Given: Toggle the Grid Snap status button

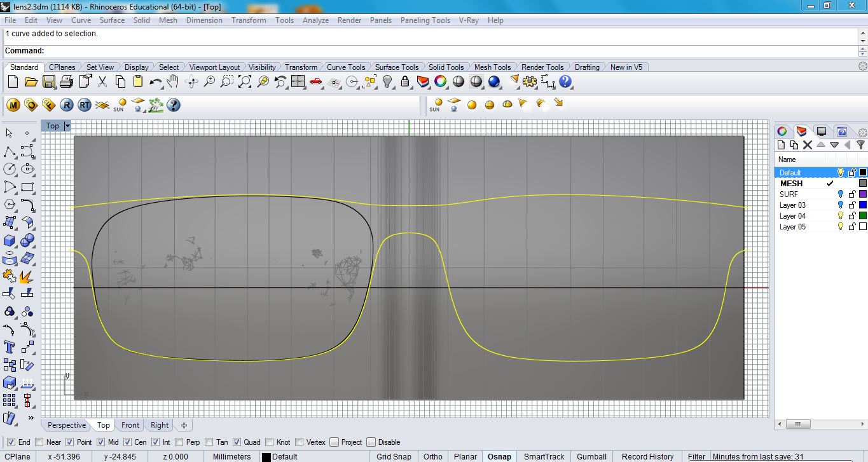Looking at the screenshot, I should pyautogui.click(x=394, y=456).
